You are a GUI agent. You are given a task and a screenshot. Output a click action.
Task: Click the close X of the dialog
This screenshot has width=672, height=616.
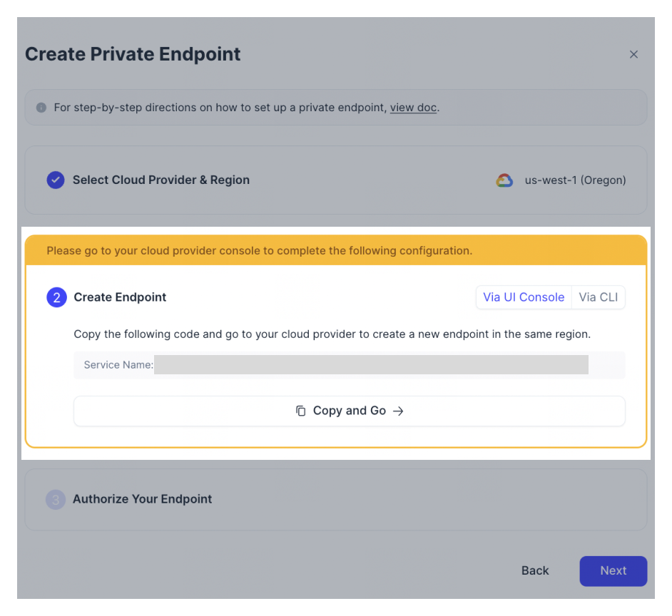pyautogui.click(x=633, y=53)
